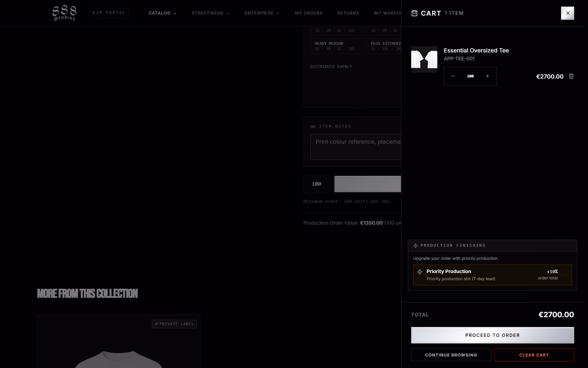
Task: Click the More From This Collection heading
Action: pyautogui.click(x=87, y=294)
